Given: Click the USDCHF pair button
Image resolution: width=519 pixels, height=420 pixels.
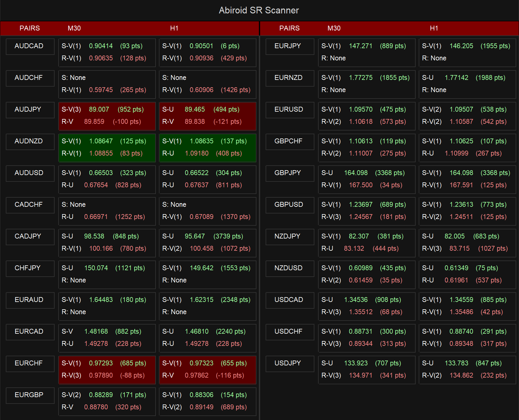Looking at the screenshot, I should pyautogui.click(x=290, y=332).
